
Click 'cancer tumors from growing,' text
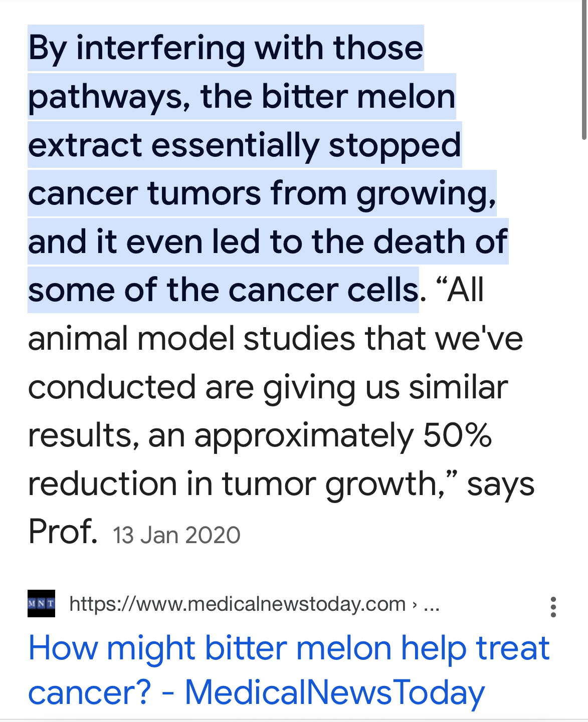click(262, 193)
